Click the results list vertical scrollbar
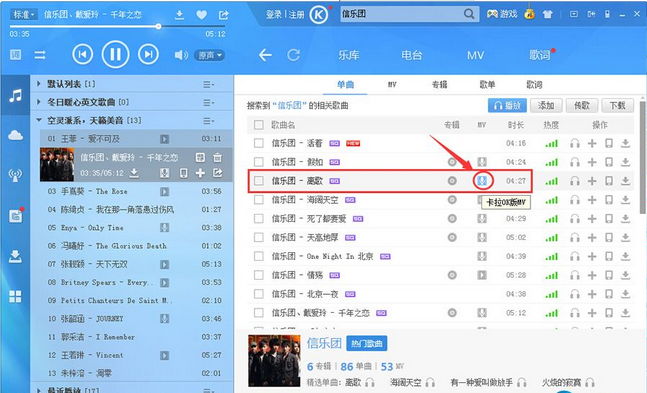The height and width of the screenshot is (393, 647). [642, 157]
